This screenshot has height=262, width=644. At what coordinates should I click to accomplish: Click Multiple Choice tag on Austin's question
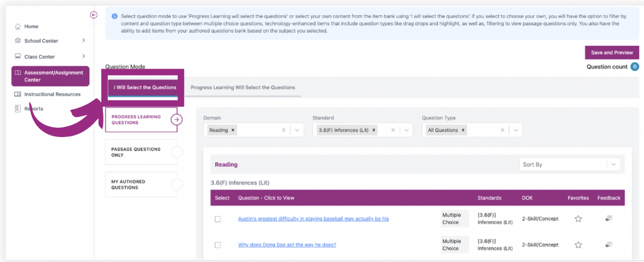pos(455,219)
